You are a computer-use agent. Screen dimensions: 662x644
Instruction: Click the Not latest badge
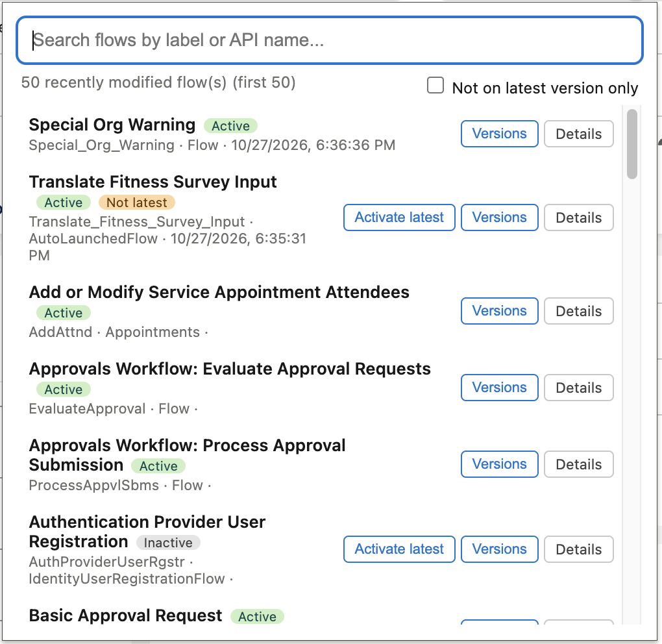[x=137, y=203]
